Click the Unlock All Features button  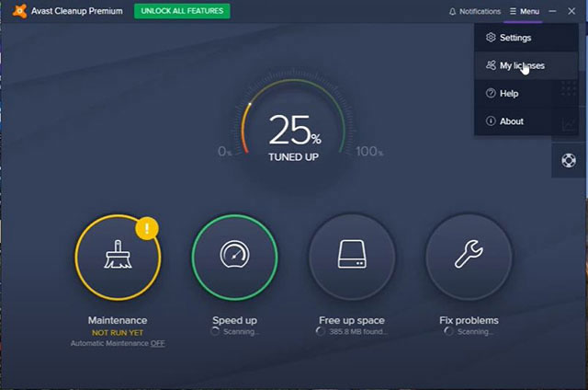(182, 11)
